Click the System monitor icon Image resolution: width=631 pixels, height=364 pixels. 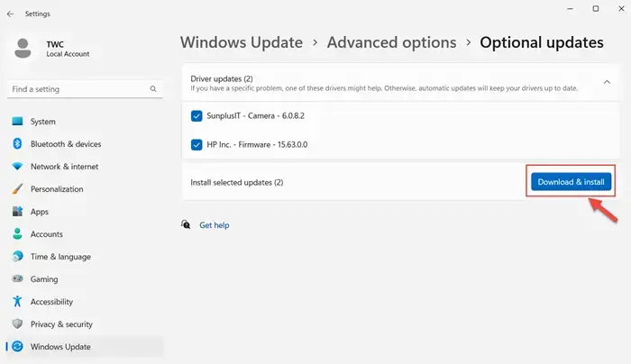pyautogui.click(x=17, y=121)
